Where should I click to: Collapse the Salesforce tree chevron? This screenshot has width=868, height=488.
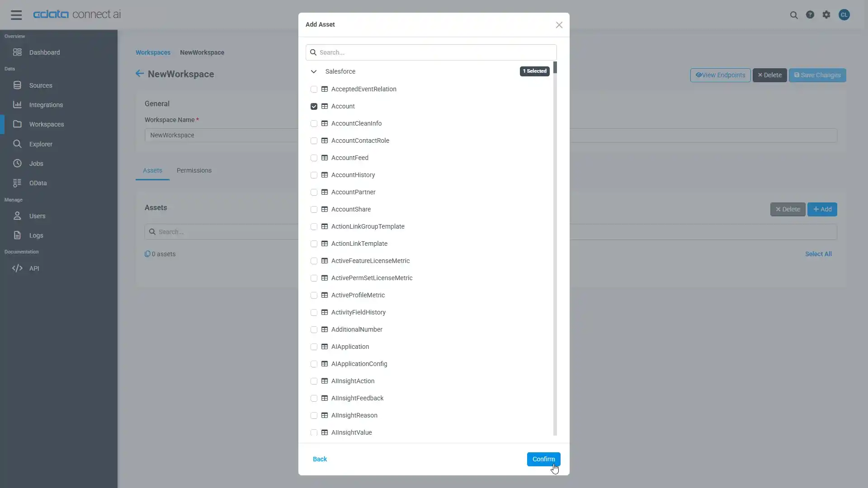(x=314, y=71)
